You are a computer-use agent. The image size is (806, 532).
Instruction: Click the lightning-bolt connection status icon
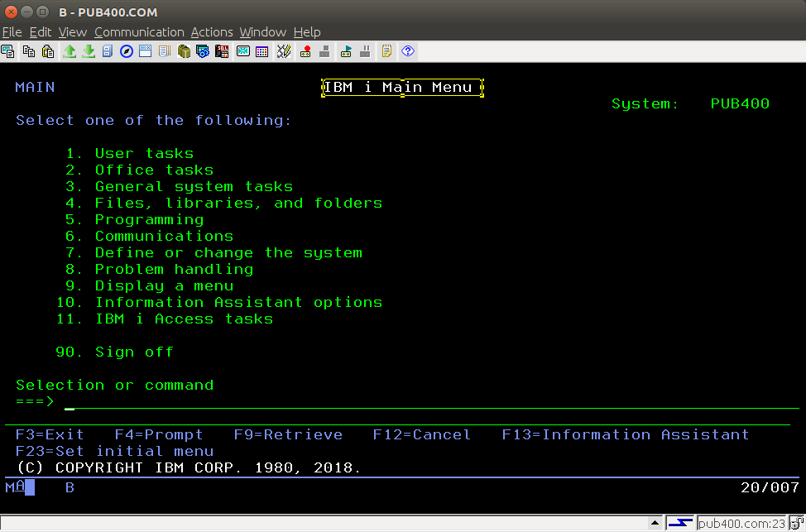coord(680,523)
